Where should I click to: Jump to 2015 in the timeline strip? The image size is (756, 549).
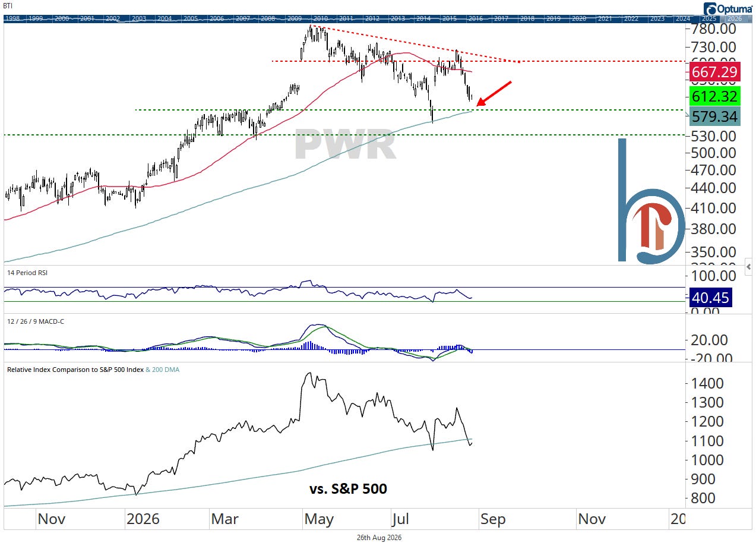click(x=449, y=18)
